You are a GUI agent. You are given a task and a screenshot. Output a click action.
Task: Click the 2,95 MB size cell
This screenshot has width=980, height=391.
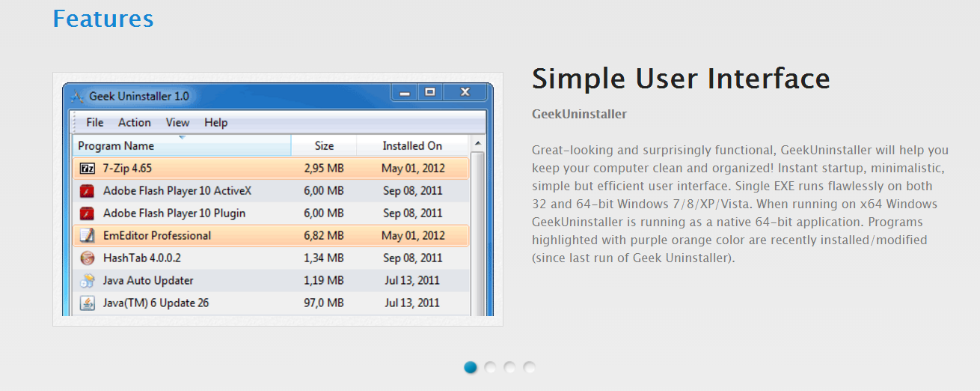[x=324, y=169]
